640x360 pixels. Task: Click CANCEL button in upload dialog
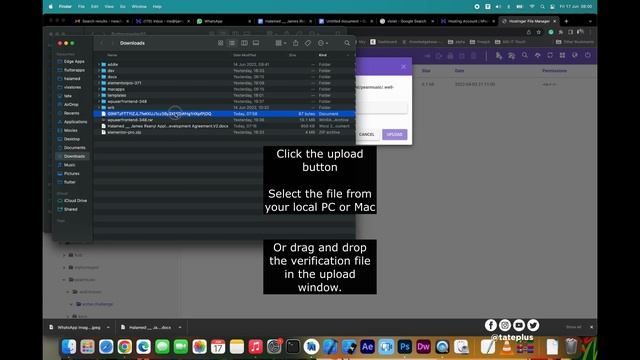click(x=367, y=134)
